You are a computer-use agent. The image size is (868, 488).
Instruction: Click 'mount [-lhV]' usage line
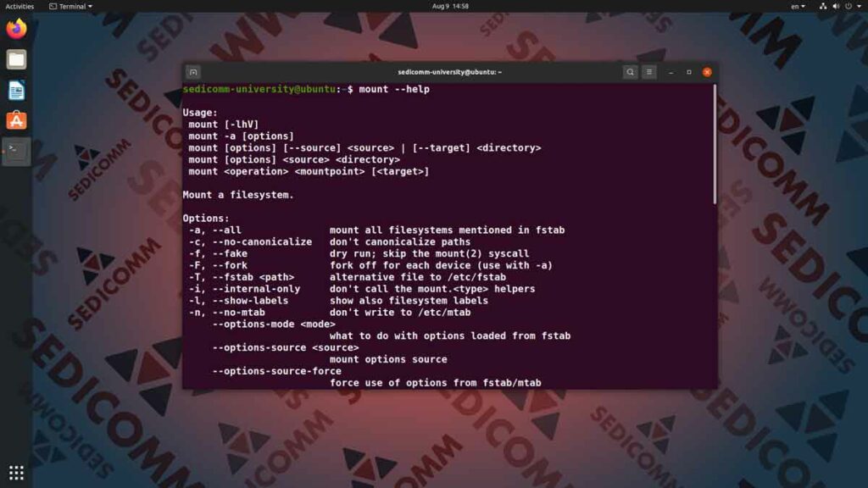tap(224, 125)
